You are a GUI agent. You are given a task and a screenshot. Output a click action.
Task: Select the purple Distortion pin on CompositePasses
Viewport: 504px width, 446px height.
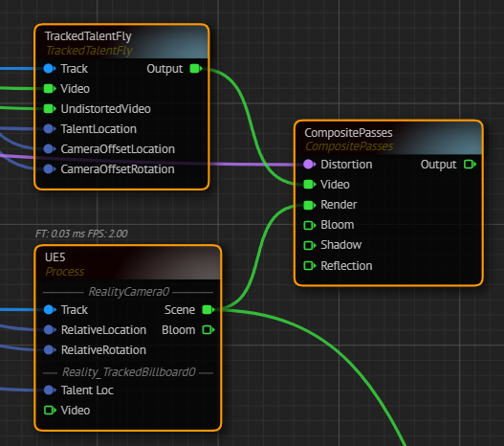coord(309,165)
